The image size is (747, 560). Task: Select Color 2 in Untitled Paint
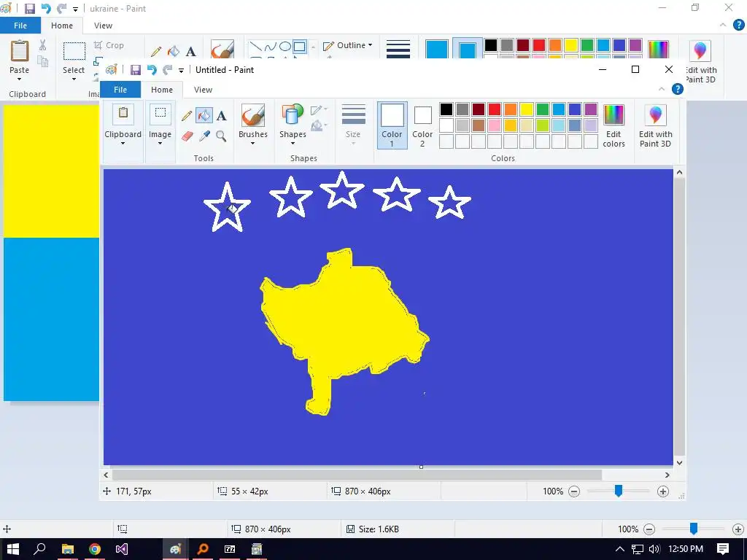click(422, 125)
